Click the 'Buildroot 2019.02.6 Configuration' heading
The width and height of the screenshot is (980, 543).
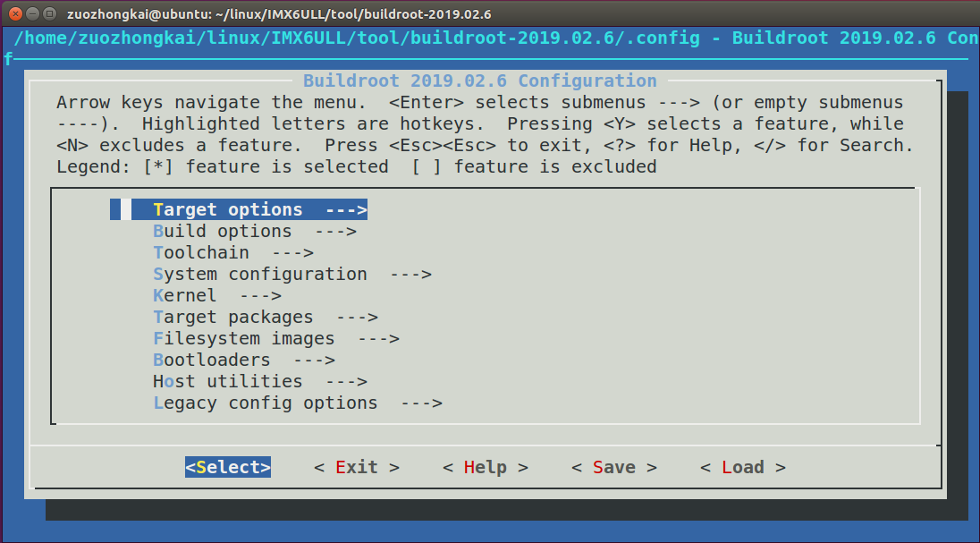tap(480, 81)
